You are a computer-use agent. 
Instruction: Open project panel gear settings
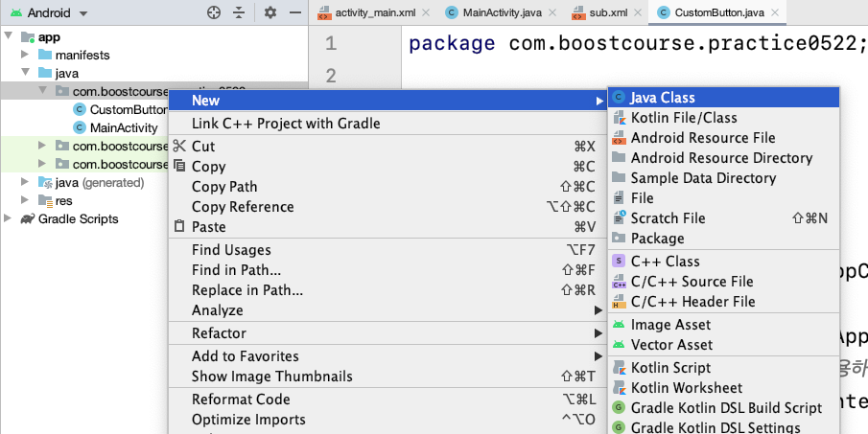coord(270,12)
